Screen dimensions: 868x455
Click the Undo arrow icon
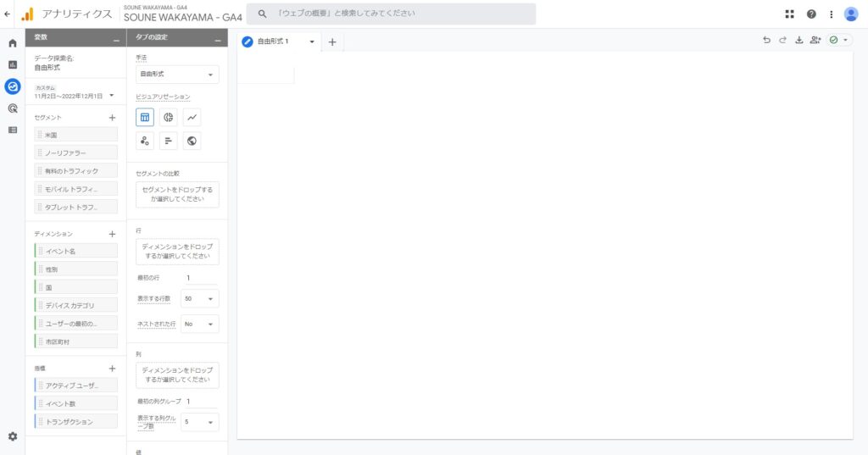[766, 40]
